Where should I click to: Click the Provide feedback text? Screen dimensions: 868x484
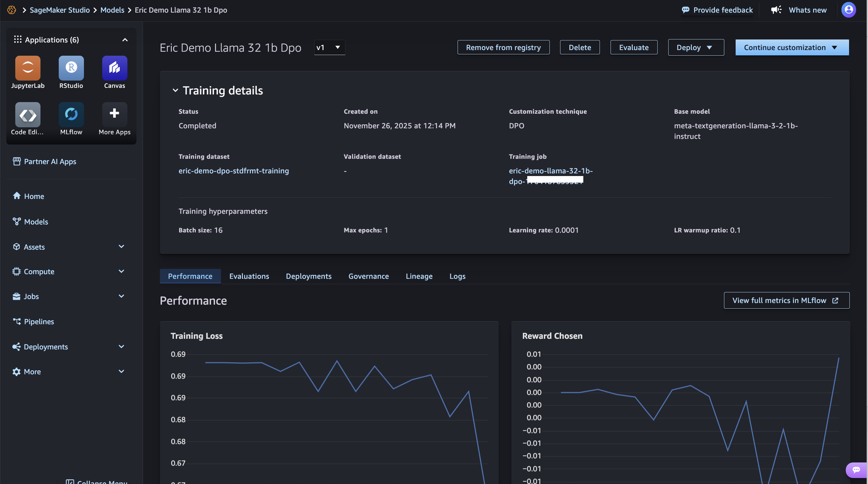[723, 10]
